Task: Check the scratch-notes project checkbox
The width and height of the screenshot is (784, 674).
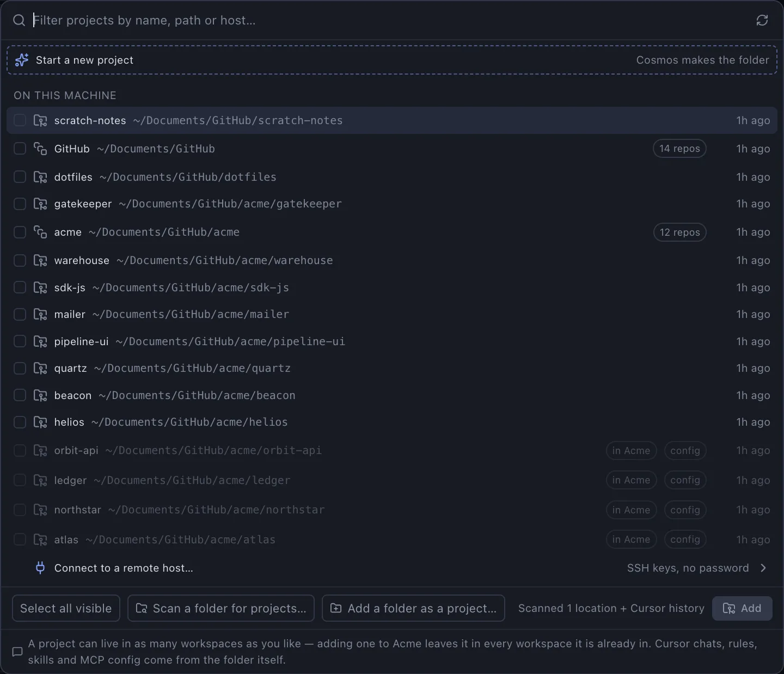Action: coord(20,120)
